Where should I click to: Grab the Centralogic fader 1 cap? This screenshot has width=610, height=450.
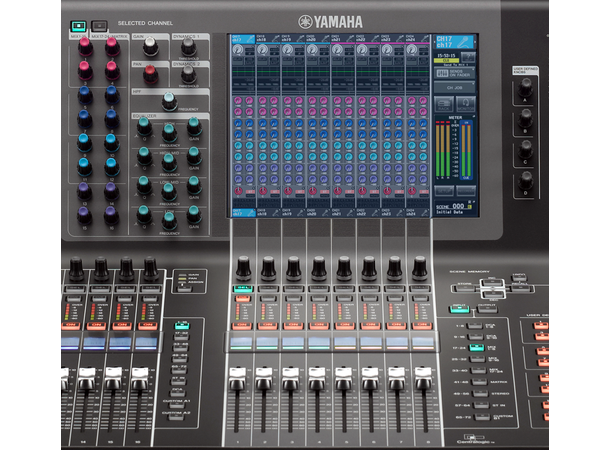(237, 378)
